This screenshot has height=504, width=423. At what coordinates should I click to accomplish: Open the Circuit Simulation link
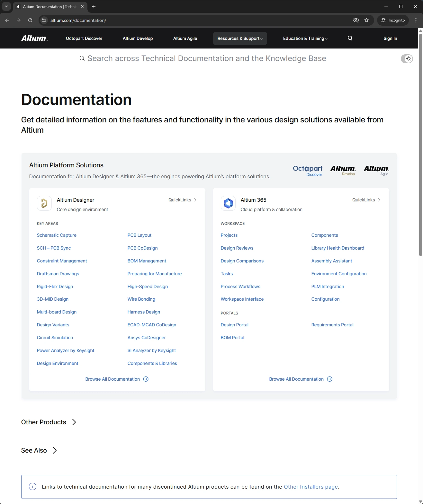click(x=55, y=338)
